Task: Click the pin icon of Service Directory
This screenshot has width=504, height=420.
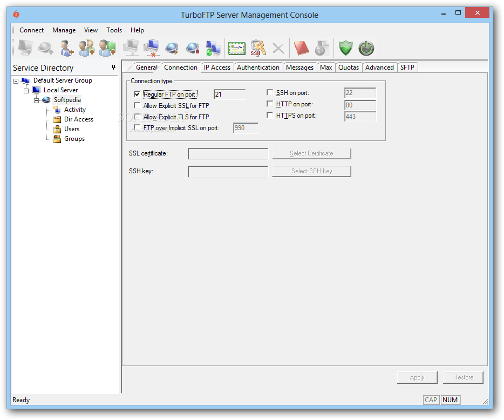Action: coord(113,67)
